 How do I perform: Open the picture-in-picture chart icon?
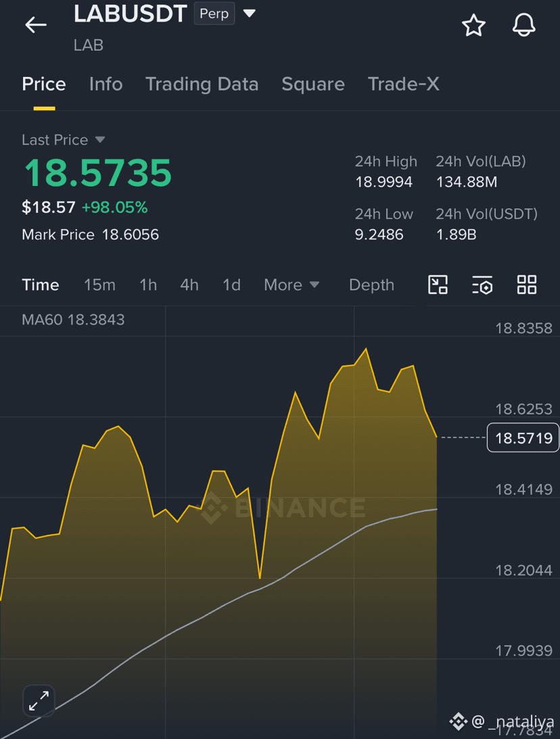(438, 285)
